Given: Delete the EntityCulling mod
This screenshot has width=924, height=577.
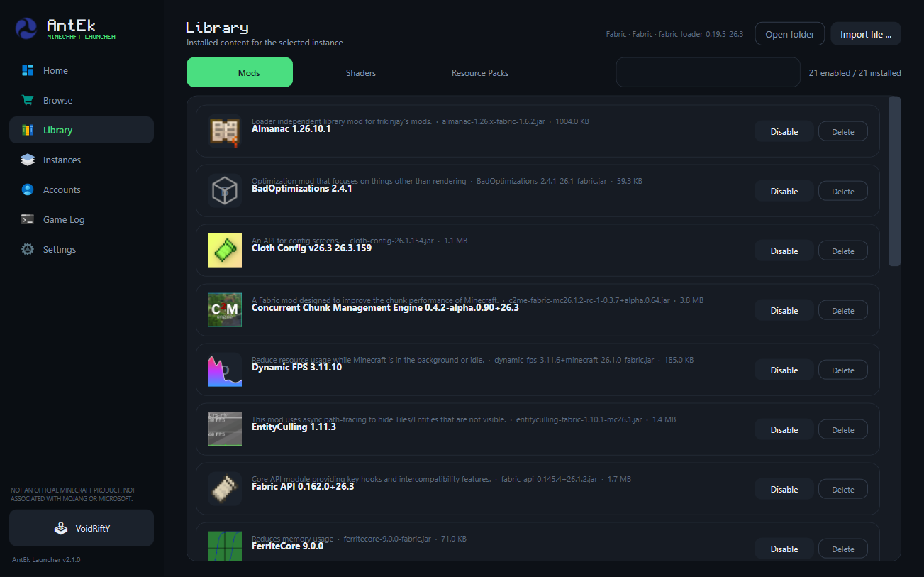Looking at the screenshot, I should [x=843, y=429].
